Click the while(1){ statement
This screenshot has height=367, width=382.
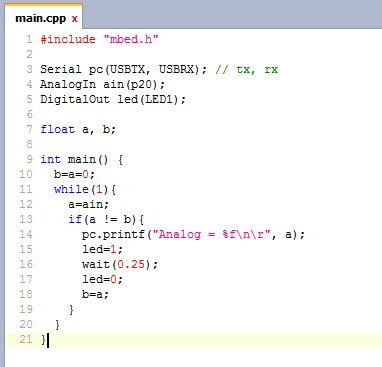pyautogui.click(x=85, y=189)
